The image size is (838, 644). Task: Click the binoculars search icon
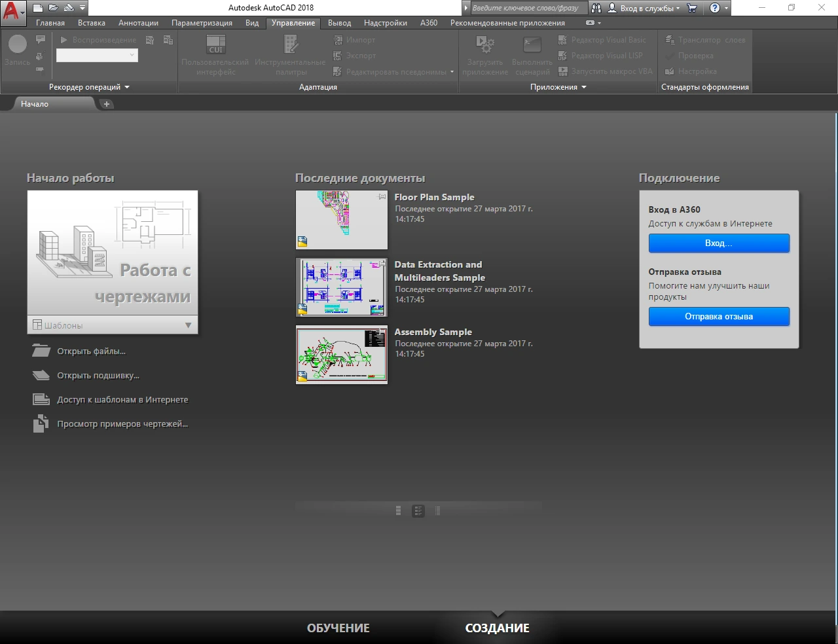click(596, 8)
